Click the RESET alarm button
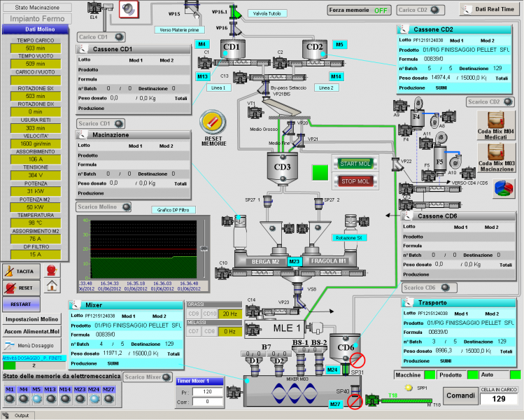This screenshot has height=420, width=524. (x=22, y=288)
